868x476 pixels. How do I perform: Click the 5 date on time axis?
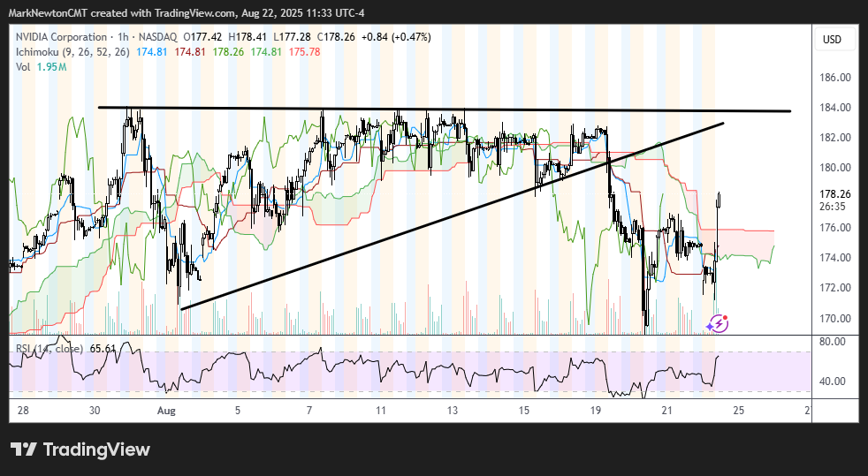(238, 411)
